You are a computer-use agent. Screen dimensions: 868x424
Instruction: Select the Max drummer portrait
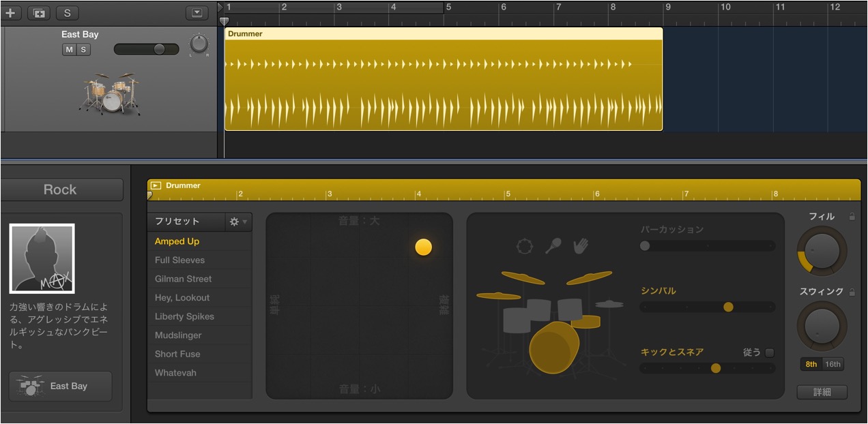42,258
